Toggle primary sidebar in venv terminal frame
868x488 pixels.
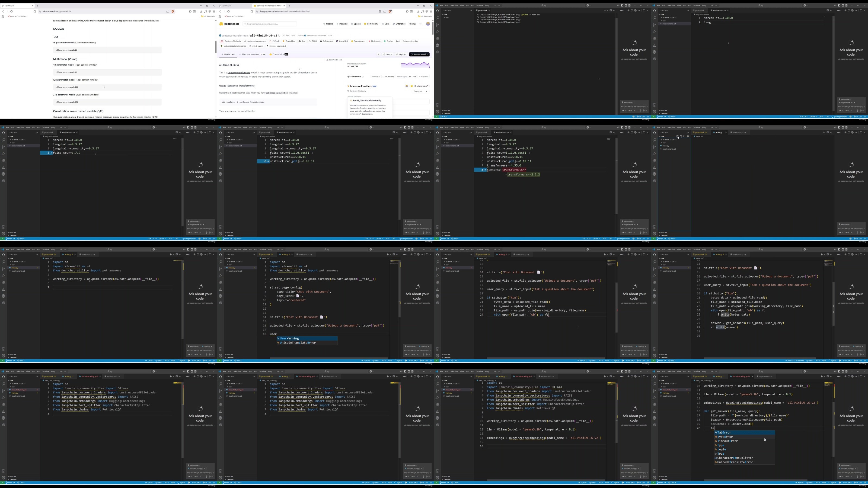click(x=622, y=5)
